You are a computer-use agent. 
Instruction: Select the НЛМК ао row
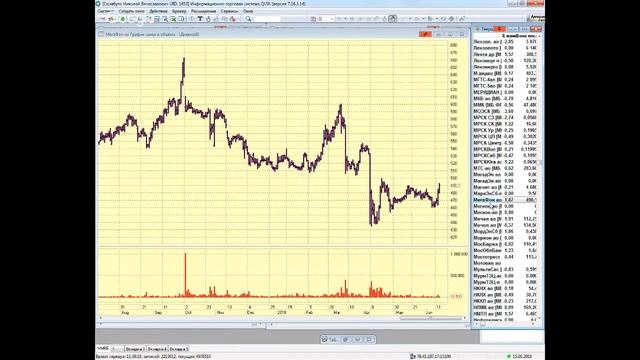click(x=506, y=307)
